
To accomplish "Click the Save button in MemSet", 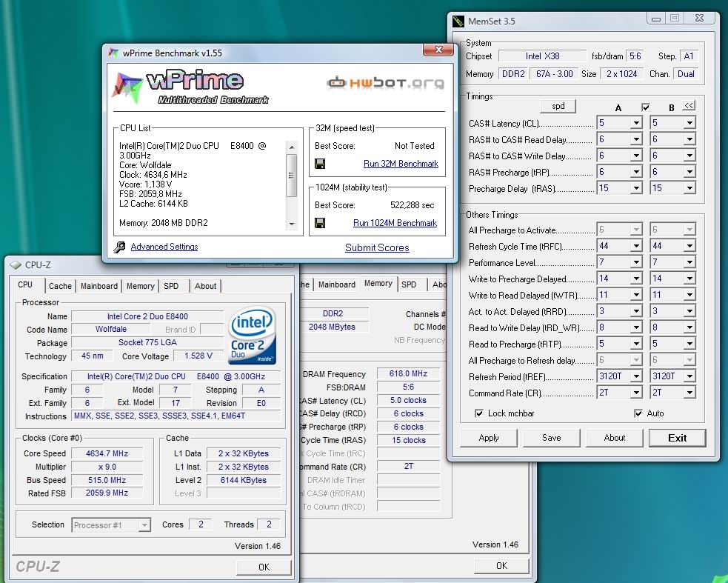I will [x=552, y=438].
